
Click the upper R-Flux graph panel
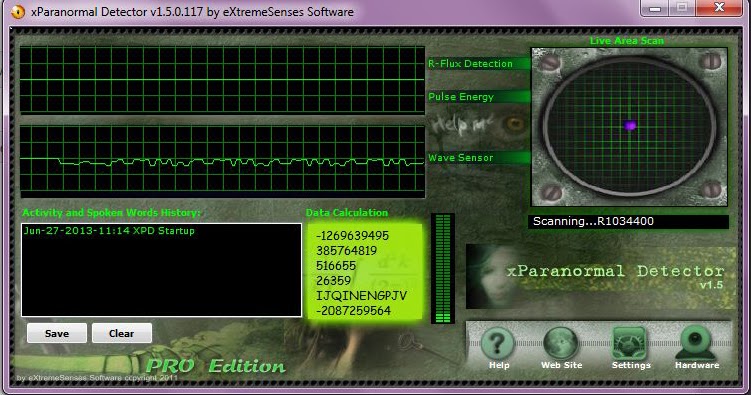coord(222,79)
